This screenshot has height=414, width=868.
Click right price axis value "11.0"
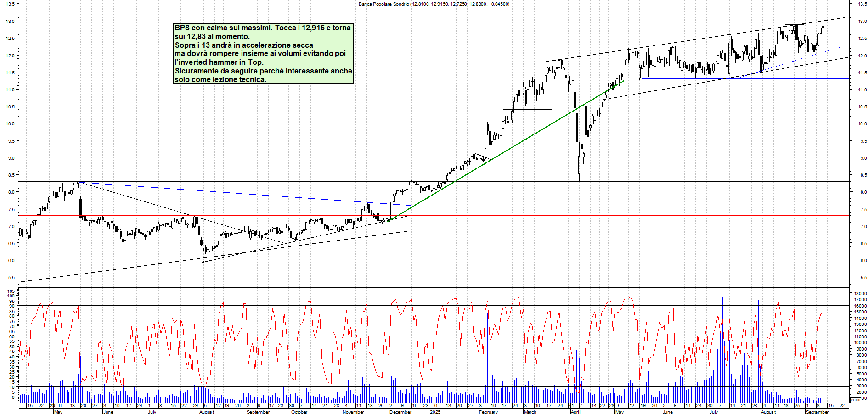863,90
